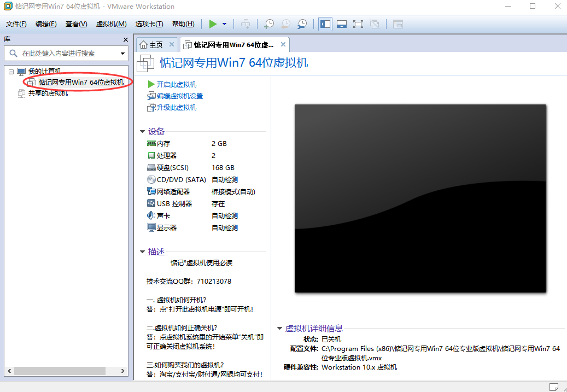567x392 pixels.
Task: Open the 查看(V) menu
Action: (x=77, y=24)
